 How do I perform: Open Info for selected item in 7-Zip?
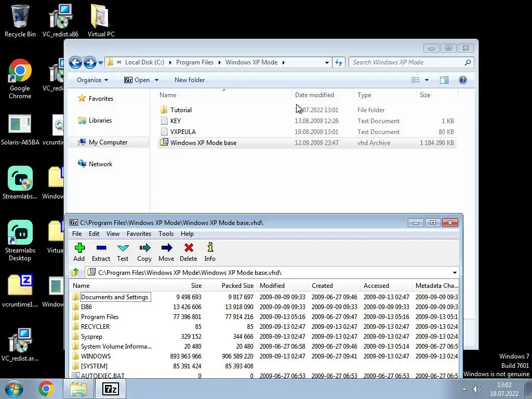pos(210,252)
